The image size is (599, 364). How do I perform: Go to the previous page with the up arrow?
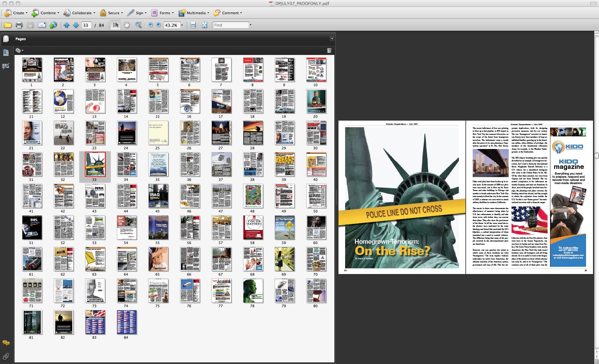[66, 25]
